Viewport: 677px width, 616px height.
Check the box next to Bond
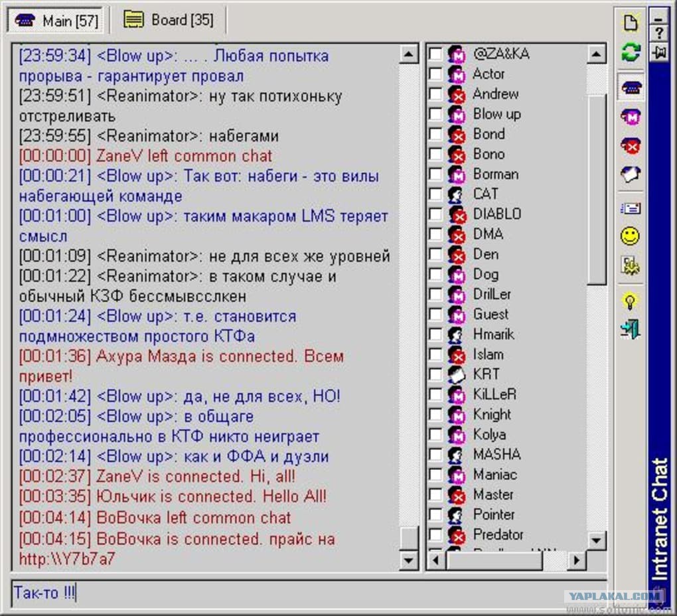tap(435, 134)
